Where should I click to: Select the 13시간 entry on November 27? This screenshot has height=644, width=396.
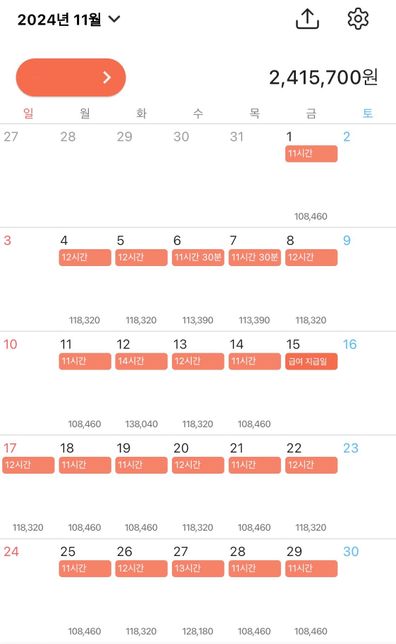198,568
